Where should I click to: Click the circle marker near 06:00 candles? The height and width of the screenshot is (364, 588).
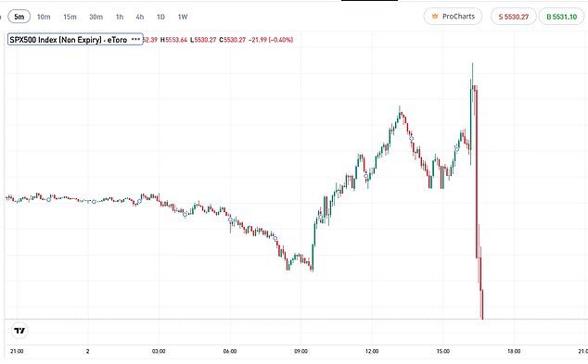(230, 220)
